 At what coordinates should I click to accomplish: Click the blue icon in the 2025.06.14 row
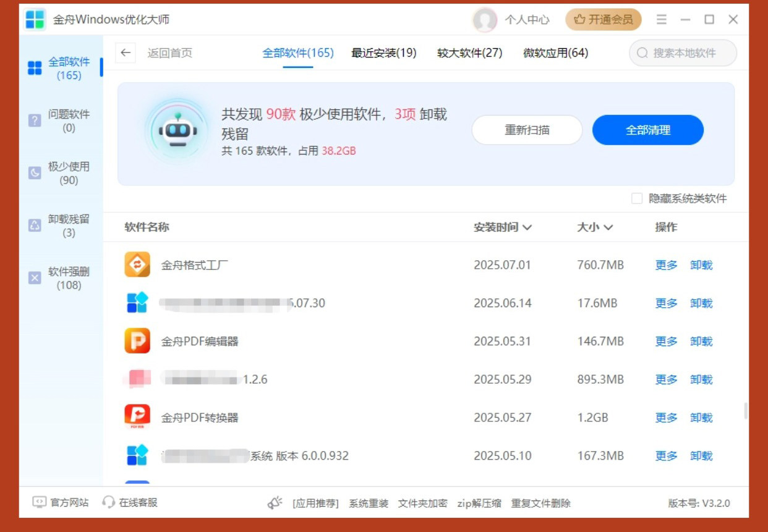[137, 303]
